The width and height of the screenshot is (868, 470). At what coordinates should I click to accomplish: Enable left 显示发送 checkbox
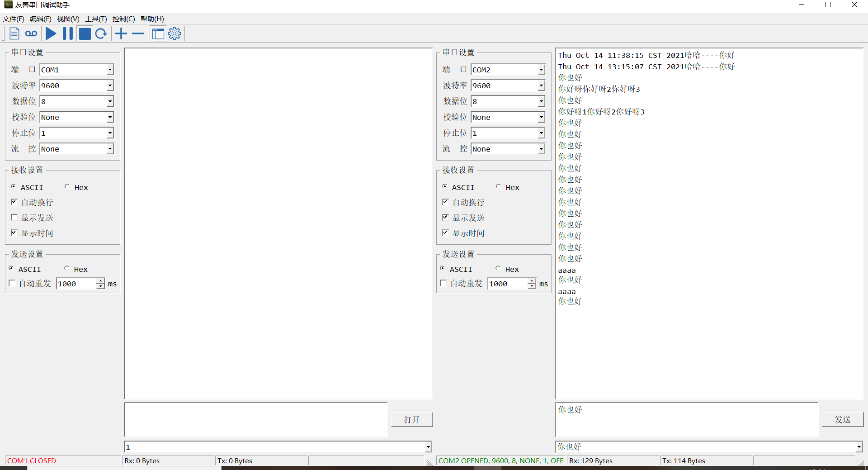coord(14,217)
